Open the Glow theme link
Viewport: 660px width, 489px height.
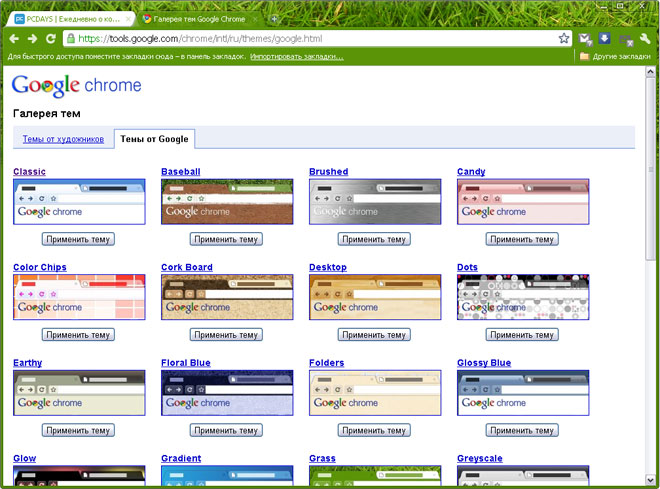24,458
